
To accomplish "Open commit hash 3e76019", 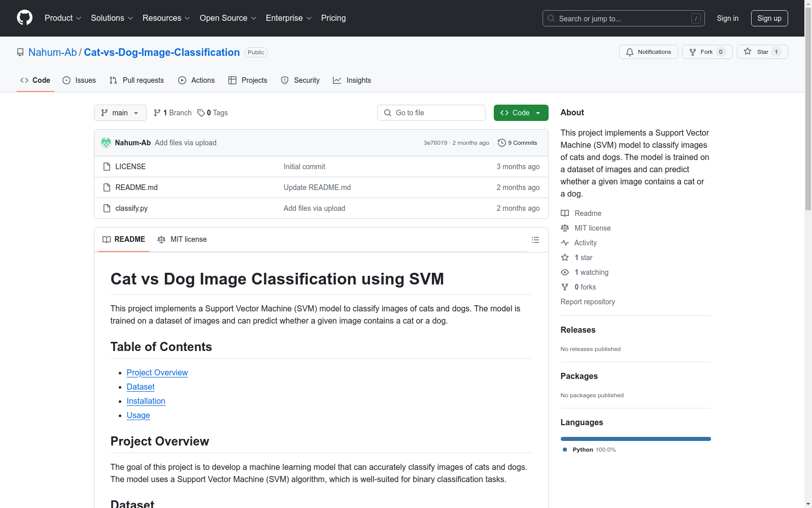I will click(435, 143).
